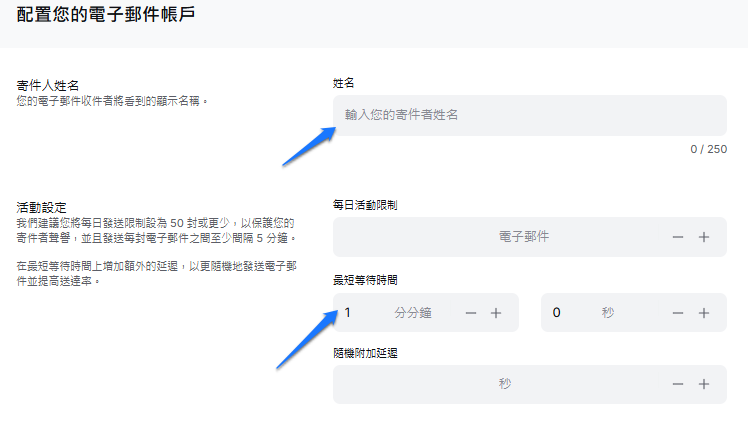Click the 姓名 field label
This screenshot has width=748, height=426.
[x=344, y=82]
